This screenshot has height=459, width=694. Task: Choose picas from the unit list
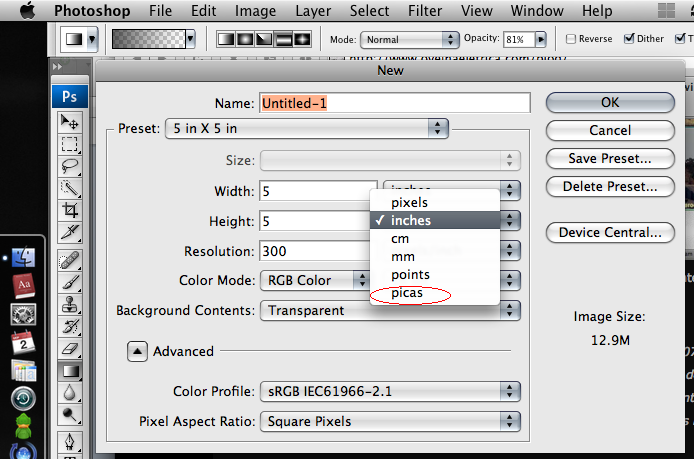tap(435, 293)
